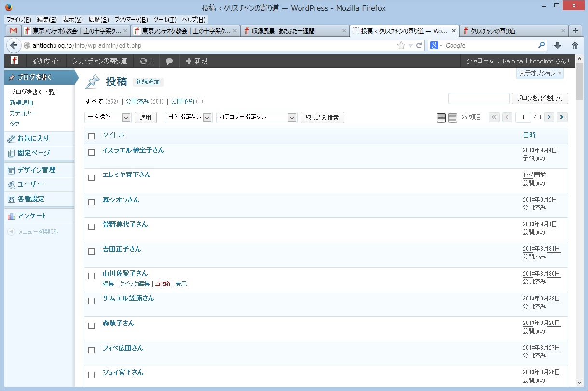Switch to excerpt view icon
588x391 pixels.
pos(452,118)
